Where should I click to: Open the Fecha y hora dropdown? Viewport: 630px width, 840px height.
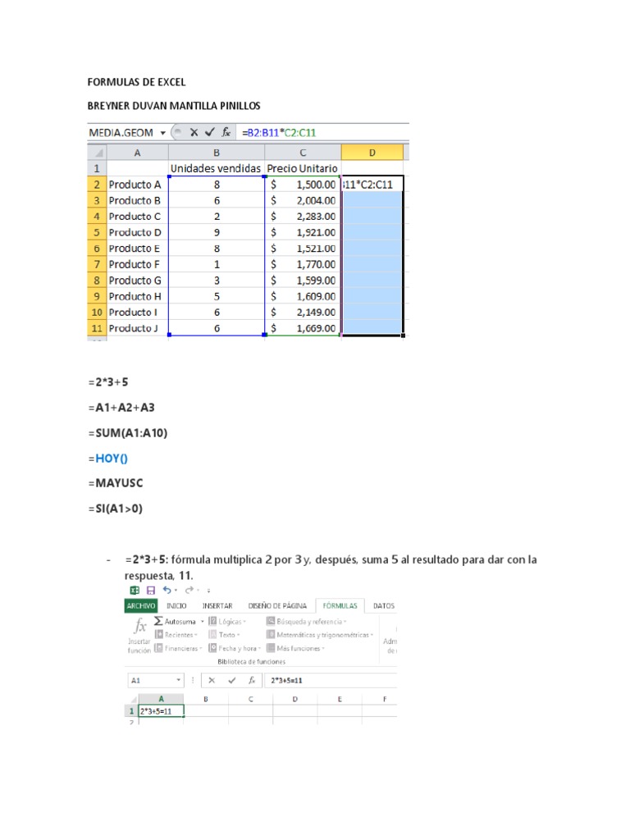coord(259,648)
